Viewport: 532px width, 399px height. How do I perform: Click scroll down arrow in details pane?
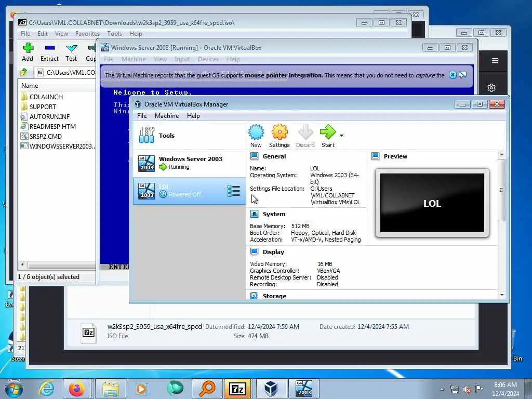[x=502, y=295]
